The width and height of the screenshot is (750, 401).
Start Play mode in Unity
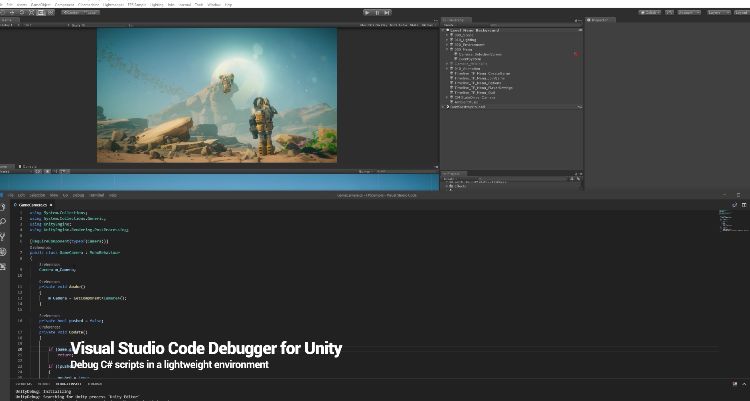pyautogui.click(x=367, y=12)
